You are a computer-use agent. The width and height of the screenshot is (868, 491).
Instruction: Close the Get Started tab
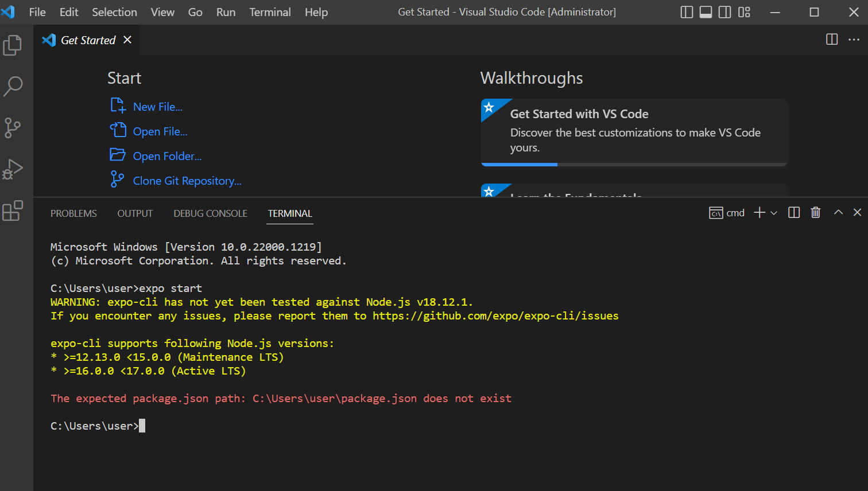pyautogui.click(x=127, y=40)
